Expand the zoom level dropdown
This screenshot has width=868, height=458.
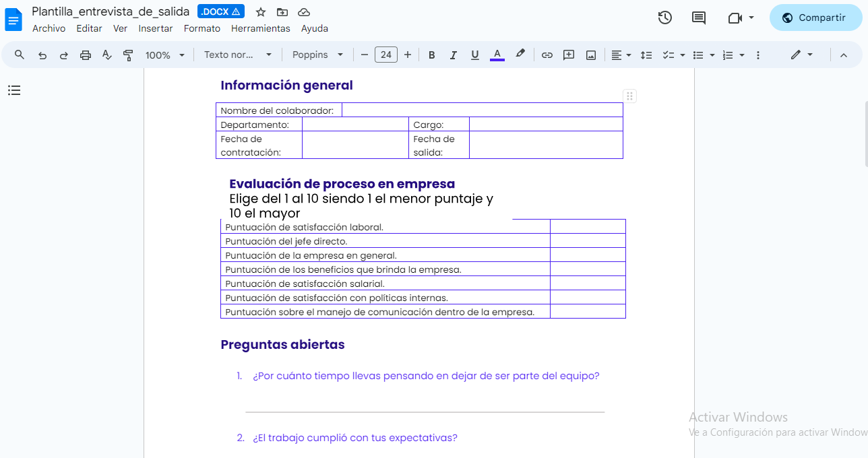point(164,55)
